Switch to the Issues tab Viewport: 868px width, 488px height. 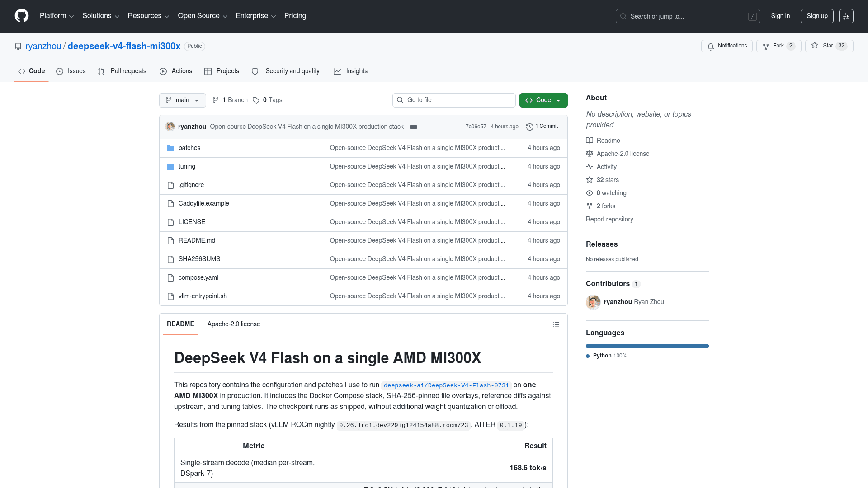tap(71, 71)
